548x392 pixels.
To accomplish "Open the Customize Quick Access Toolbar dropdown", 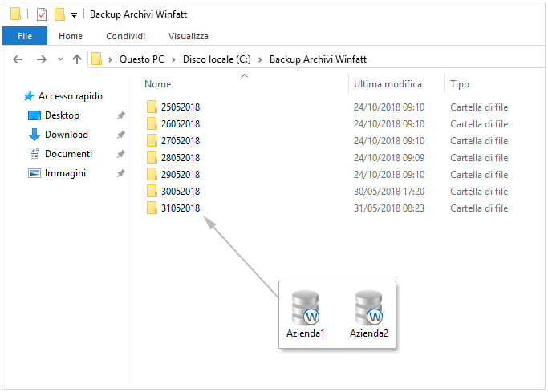I will [x=74, y=15].
